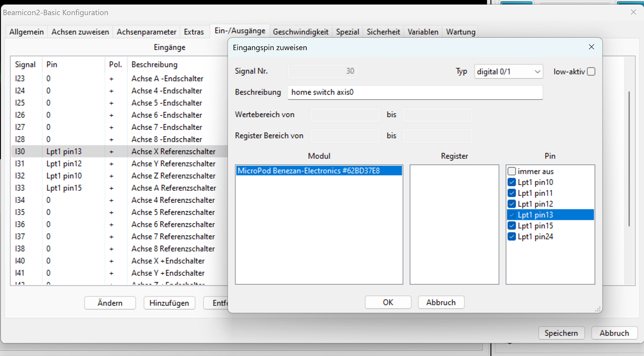The image size is (644, 356).
Task: Click the Beschreibung text field
Action: (x=414, y=93)
